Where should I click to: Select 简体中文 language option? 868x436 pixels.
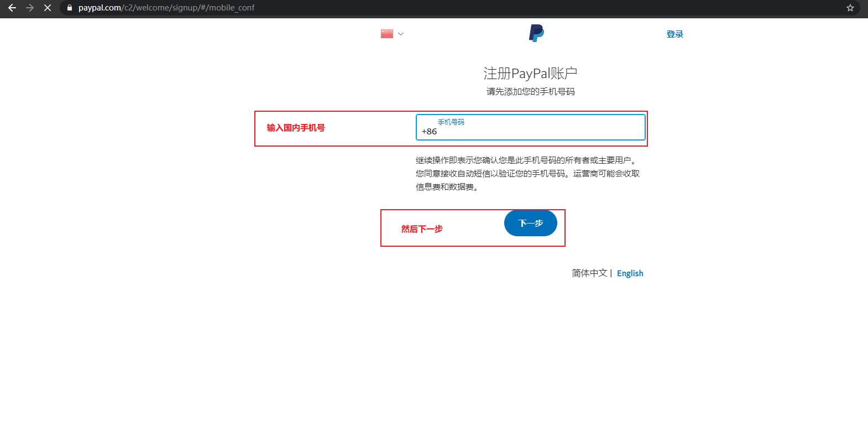(x=589, y=273)
